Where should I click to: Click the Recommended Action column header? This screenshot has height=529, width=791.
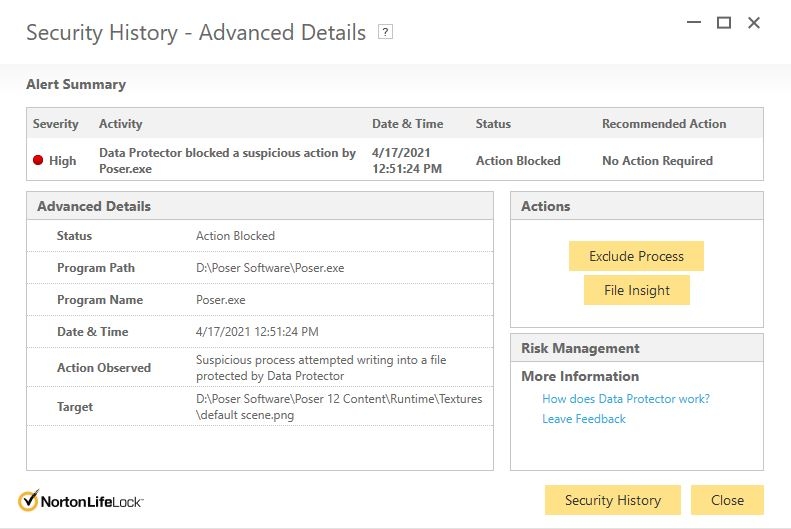pos(663,124)
